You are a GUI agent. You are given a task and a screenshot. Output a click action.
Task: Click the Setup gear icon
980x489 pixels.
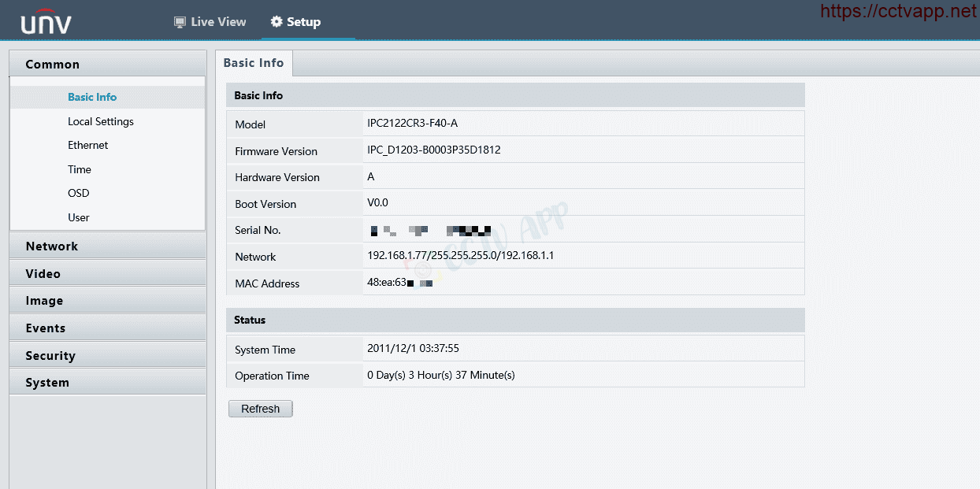[x=276, y=22]
